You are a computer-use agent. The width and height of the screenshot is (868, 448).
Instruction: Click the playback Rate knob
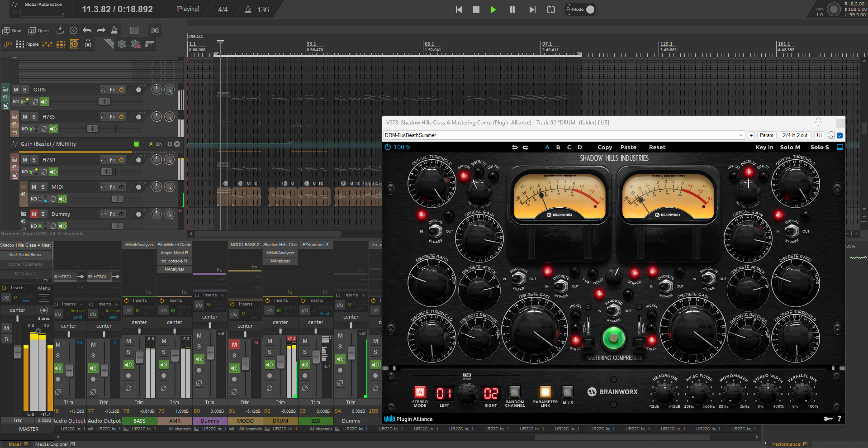click(833, 9)
